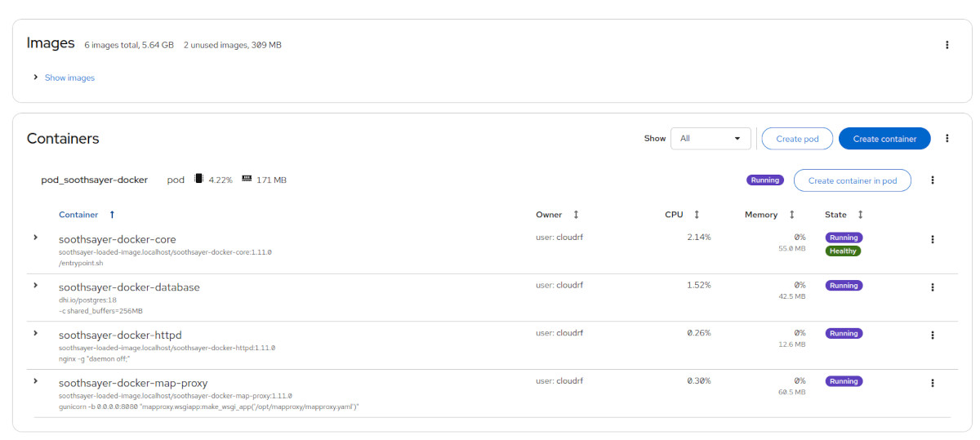Viewport: 980px width, 440px height.
Task: Open soothsayer-docker-httpd actions kebab menu
Action: pyautogui.click(x=932, y=335)
